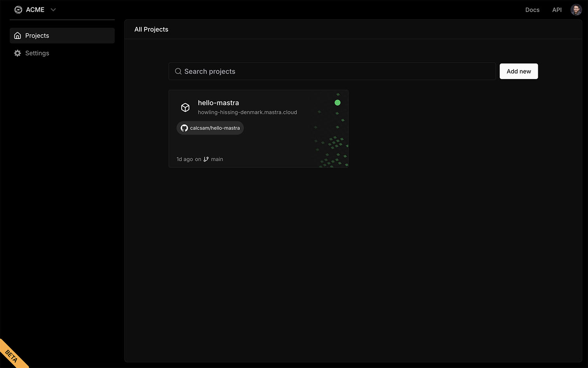Select the main branch label
588x368 pixels.
click(217, 159)
